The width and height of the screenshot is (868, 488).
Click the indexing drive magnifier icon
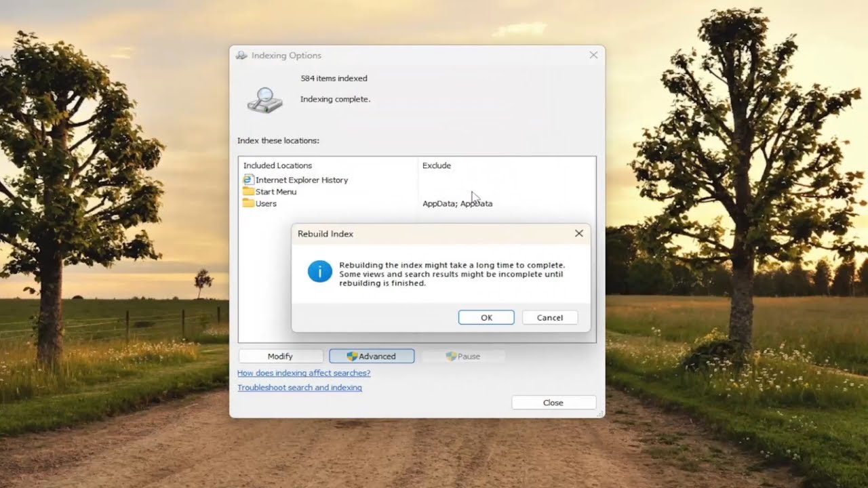(x=265, y=100)
